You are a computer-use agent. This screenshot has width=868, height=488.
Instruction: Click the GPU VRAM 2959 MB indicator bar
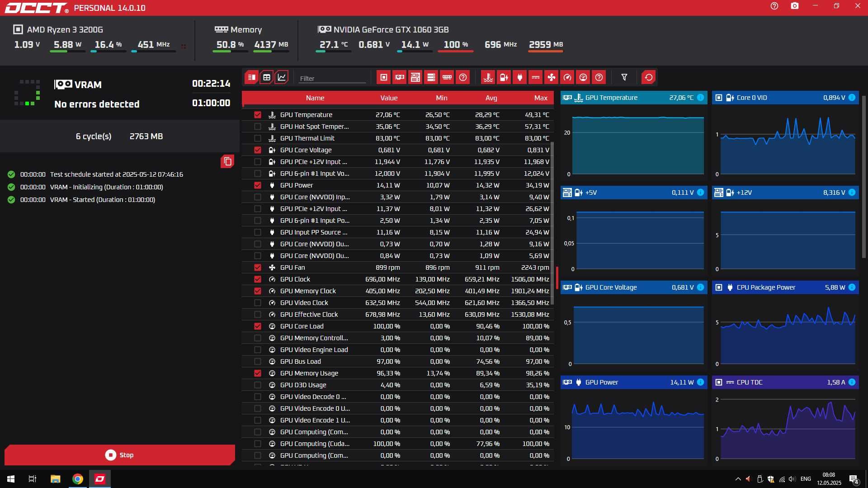click(546, 52)
